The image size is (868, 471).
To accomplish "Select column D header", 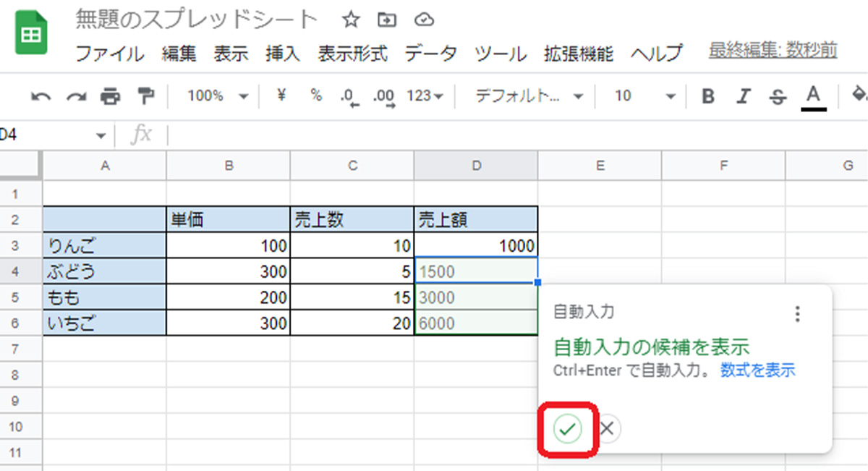I will pyautogui.click(x=476, y=166).
